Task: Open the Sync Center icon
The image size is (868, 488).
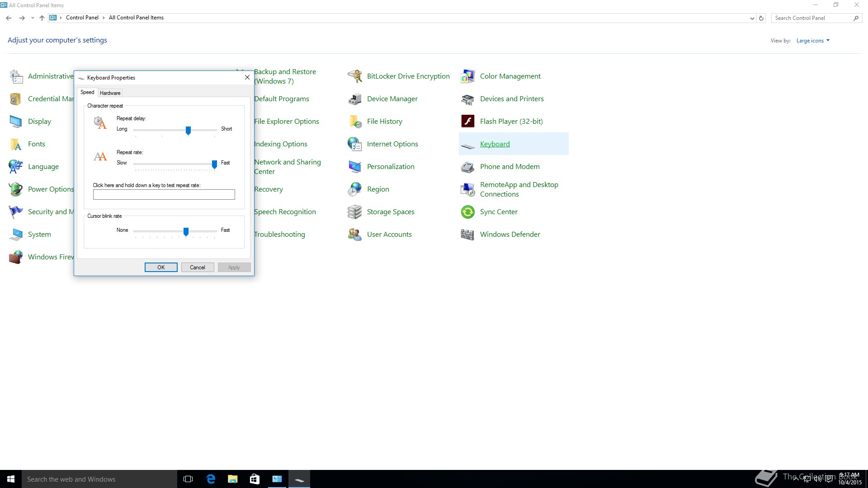Action: tap(467, 212)
